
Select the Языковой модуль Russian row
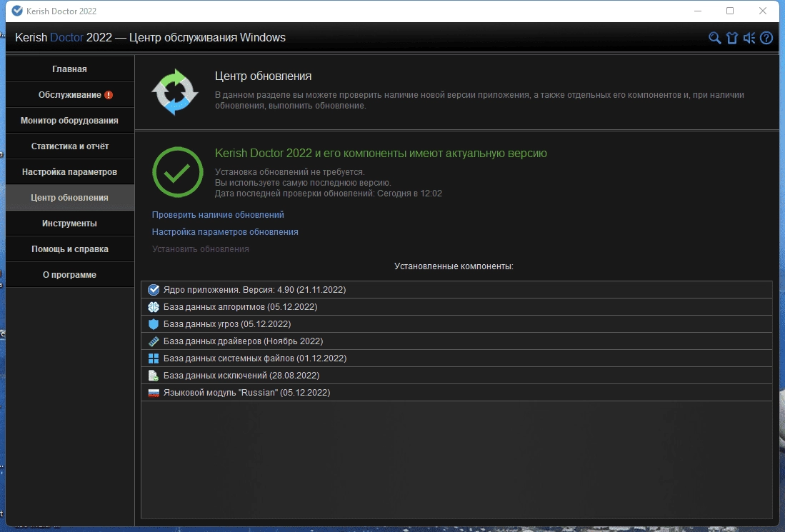pyautogui.click(x=456, y=393)
